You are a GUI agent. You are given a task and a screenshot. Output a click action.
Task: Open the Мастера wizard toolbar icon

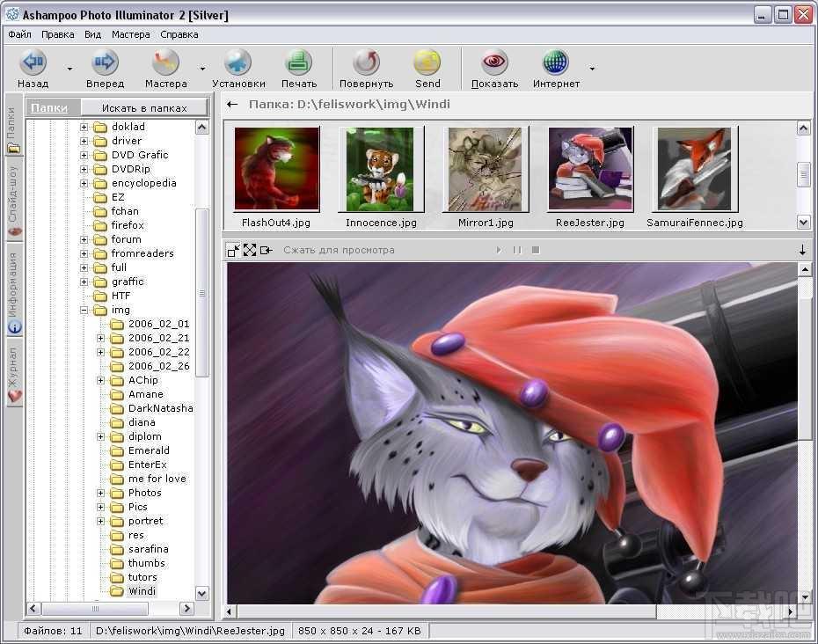point(165,62)
